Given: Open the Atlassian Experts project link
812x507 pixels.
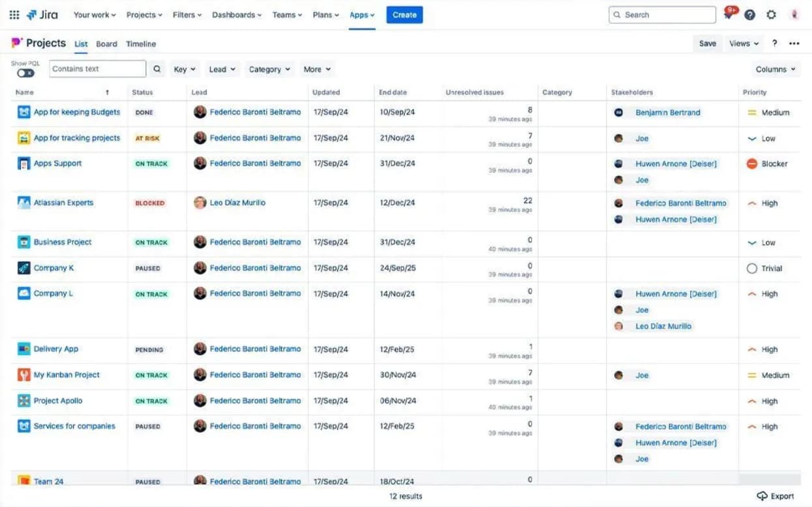Looking at the screenshot, I should 63,203.
